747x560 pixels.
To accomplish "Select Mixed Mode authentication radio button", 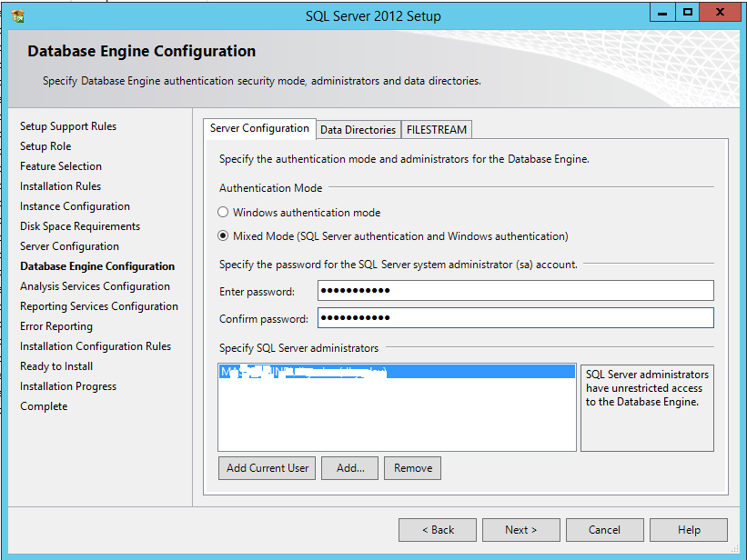I will tap(224, 236).
